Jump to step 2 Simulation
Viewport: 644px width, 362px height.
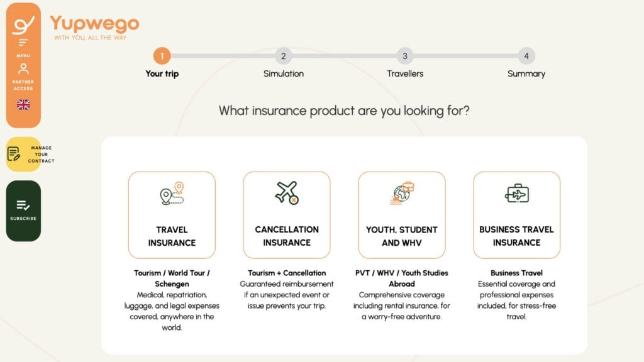click(283, 56)
